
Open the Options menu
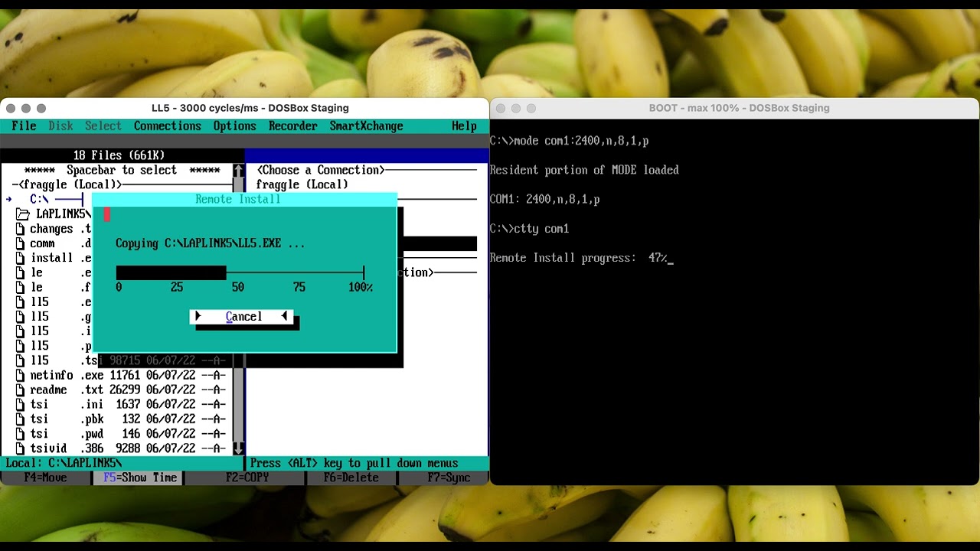(234, 126)
